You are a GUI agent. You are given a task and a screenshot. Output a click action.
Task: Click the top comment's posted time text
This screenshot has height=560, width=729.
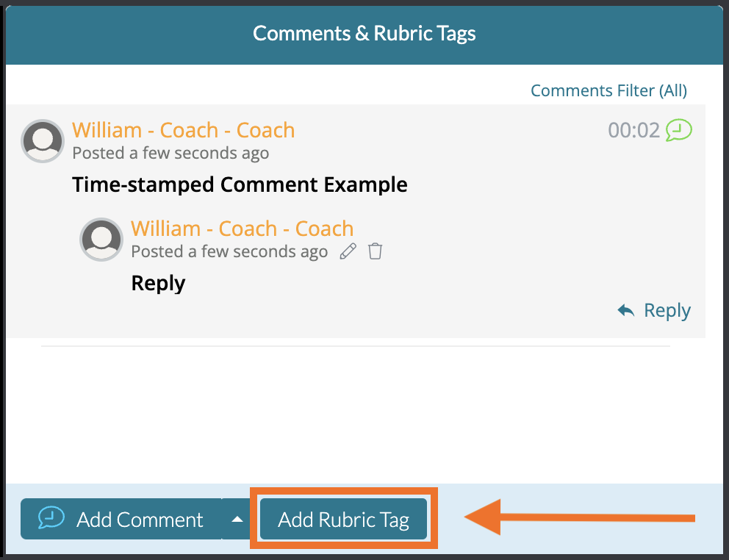tap(170, 154)
